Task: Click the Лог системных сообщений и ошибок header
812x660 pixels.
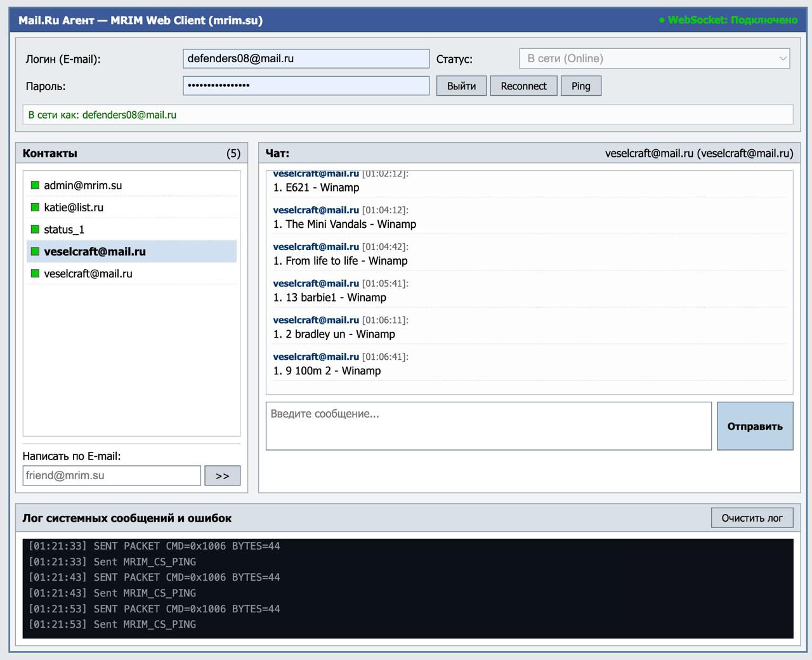Action: click(x=127, y=518)
